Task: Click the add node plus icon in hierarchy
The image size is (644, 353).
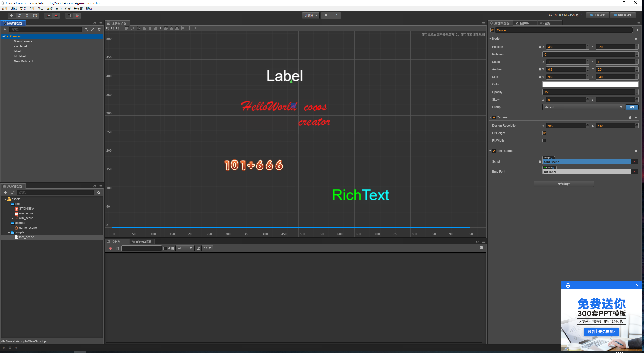Action: coord(5,29)
